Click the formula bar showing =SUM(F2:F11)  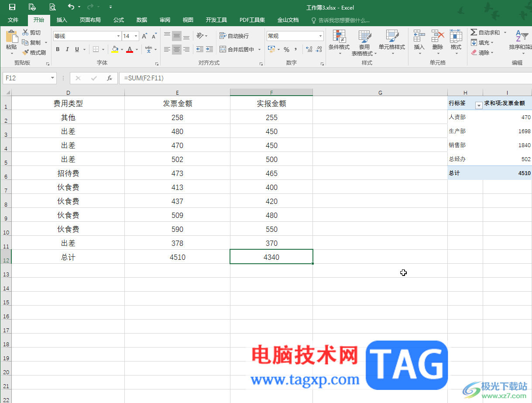(325, 78)
